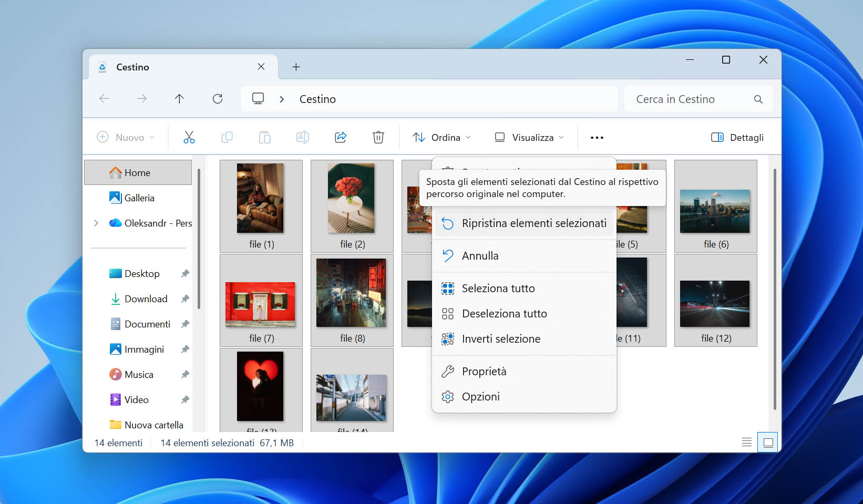
Task: Close the Cestino tab
Action: 261,67
